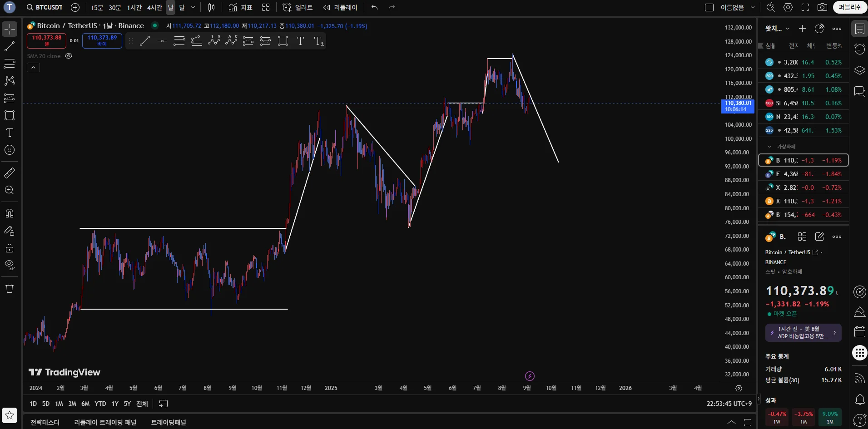
Task: Pick the anchored text tool in floating toolbar
Action: (319, 41)
